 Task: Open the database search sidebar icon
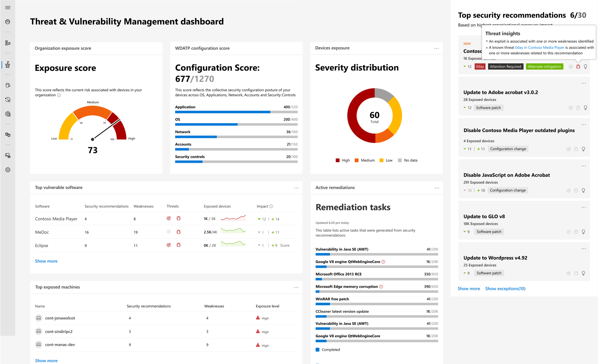click(x=8, y=85)
